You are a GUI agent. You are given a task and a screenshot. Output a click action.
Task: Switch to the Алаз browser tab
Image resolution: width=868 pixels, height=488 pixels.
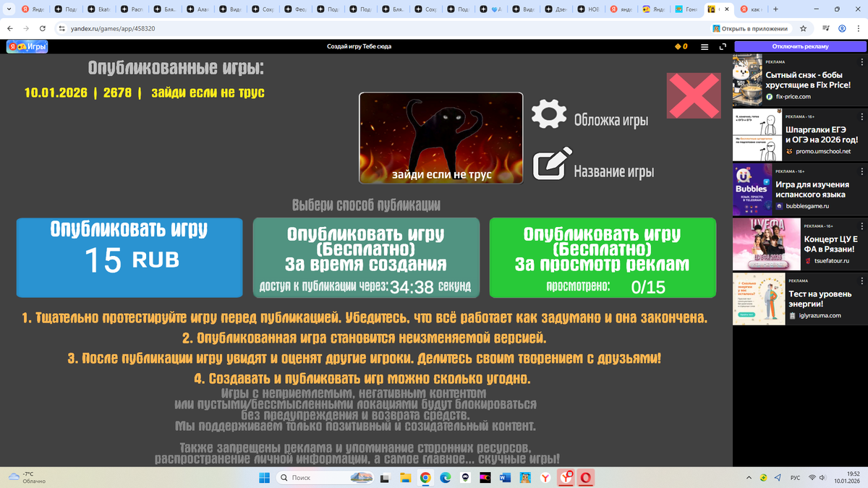199,9
